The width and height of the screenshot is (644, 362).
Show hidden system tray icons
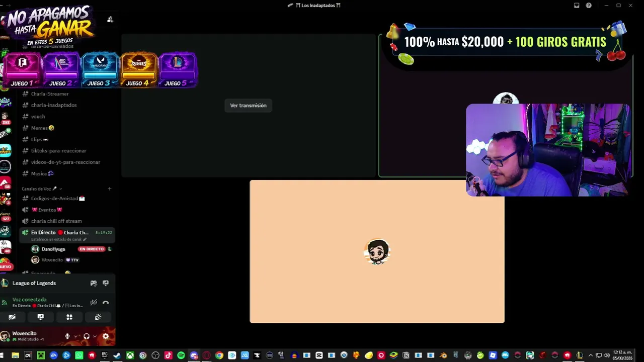pos(591,355)
